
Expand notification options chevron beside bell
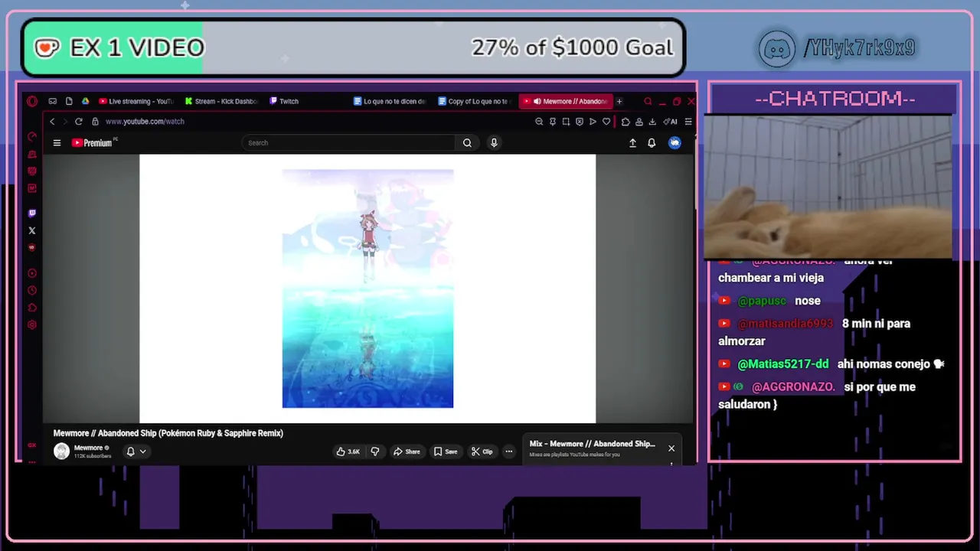142,452
